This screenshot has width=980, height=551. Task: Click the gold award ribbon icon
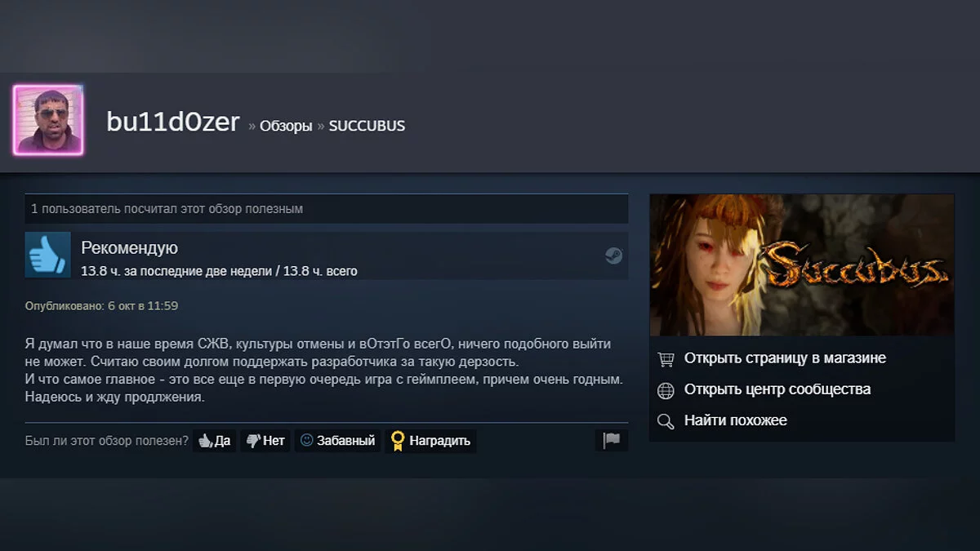pyautogui.click(x=398, y=441)
